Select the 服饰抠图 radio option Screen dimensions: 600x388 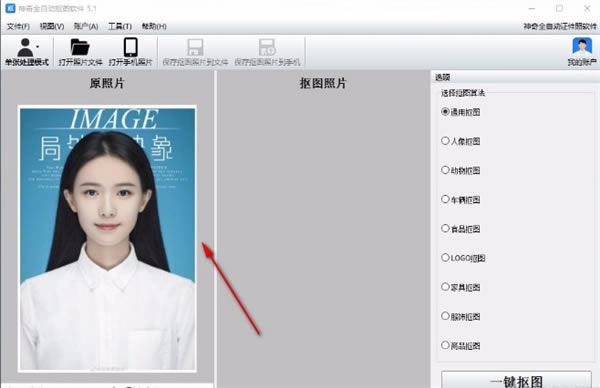point(445,316)
